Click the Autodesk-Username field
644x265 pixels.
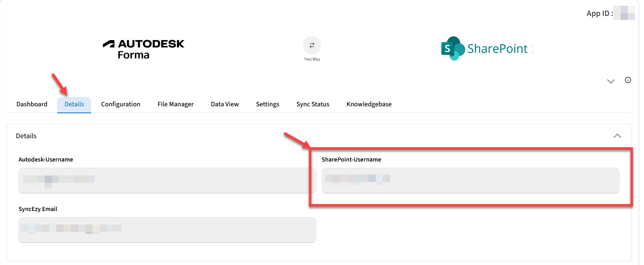tap(167, 180)
